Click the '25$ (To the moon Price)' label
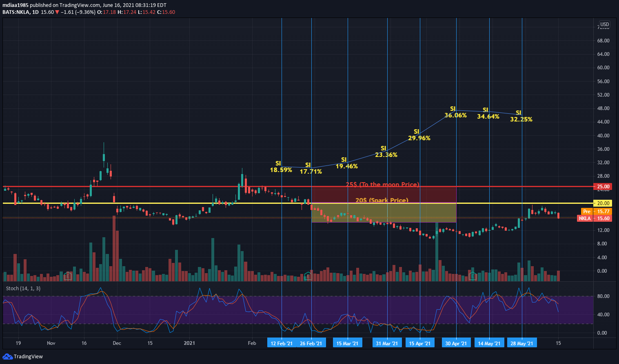This screenshot has width=619, height=364. 383,184
